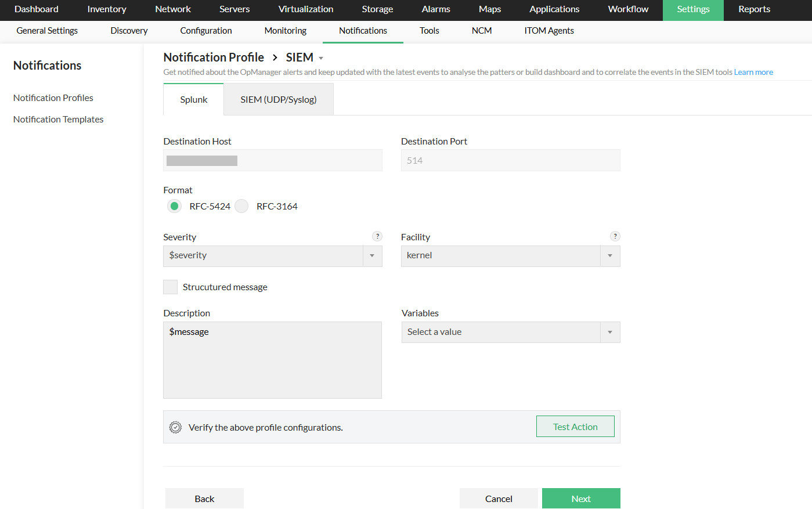Switch to the SIEM (UDP/Syslog) tab
This screenshot has width=812, height=509.
coord(279,99)
